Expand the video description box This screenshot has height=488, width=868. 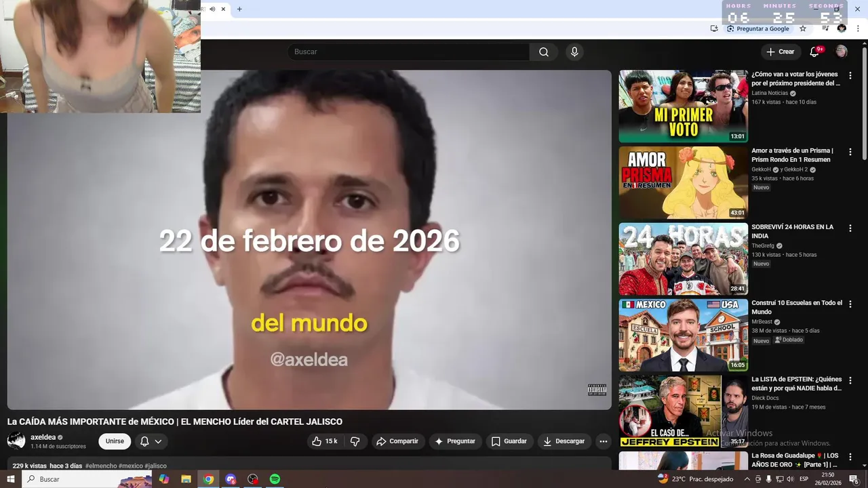309,464
